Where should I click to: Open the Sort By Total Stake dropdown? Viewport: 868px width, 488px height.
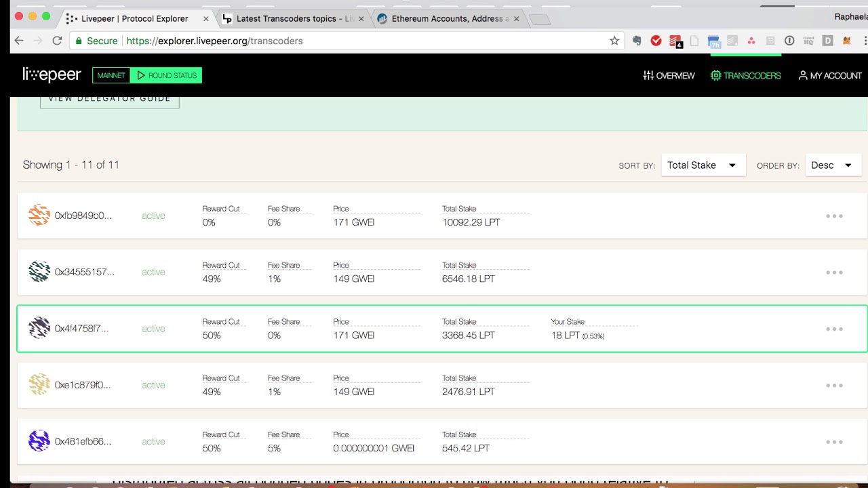(x=703, y=165)
